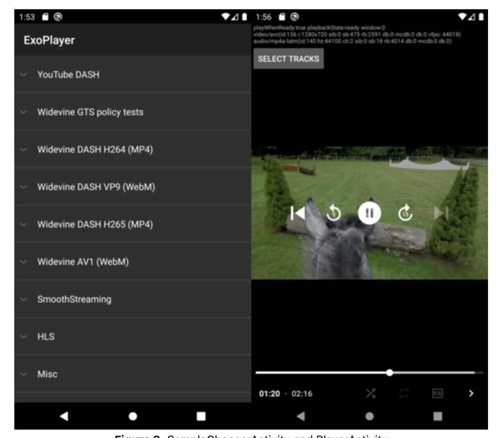Tap Android back button in ExoPlayer list screen

pyautogui.click(x=64, y=416)
